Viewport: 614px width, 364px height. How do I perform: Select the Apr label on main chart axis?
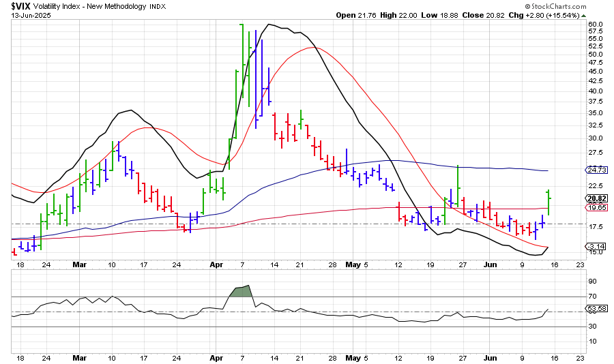[217, 262]
